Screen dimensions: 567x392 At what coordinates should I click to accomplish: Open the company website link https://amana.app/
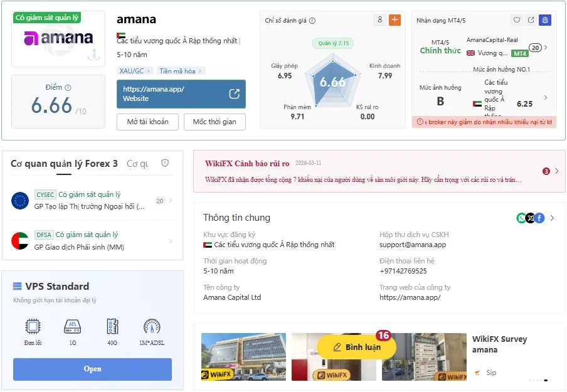click(410, 298)
